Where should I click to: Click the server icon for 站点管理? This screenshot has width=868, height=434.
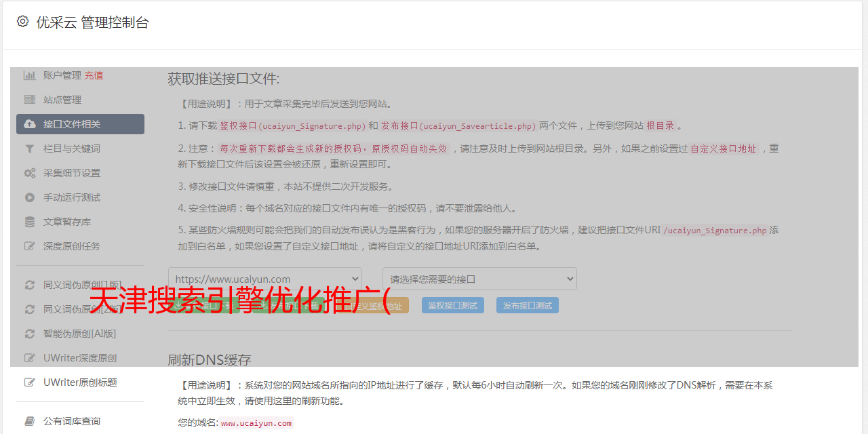coord(30,100)
